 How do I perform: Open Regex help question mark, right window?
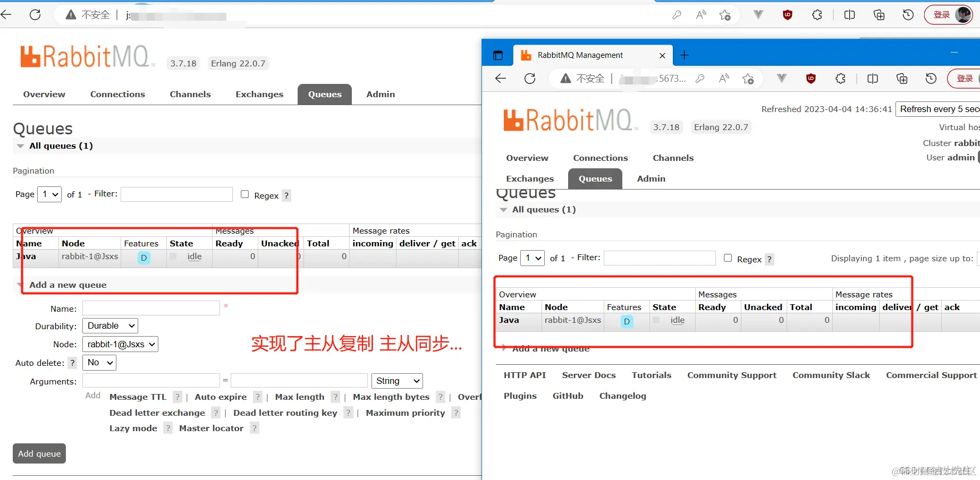click(x=770, y=259)
